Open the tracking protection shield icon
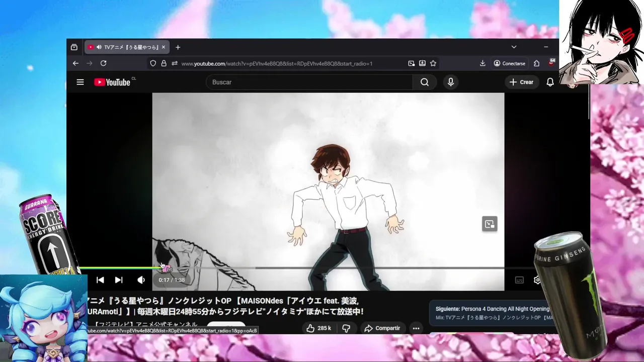Viewport: 644px width, 362px height. (x=153, y=63)
